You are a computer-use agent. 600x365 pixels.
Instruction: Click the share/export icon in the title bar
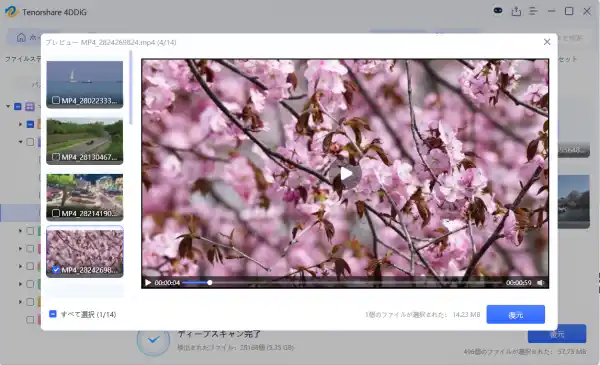516,11
